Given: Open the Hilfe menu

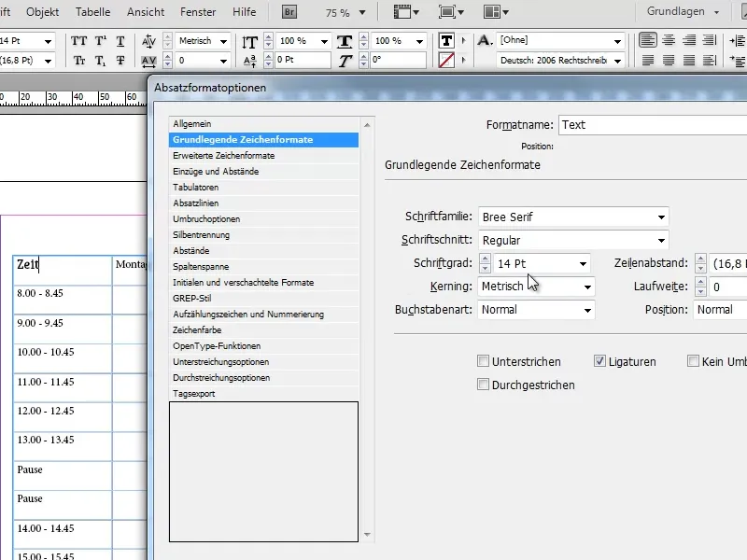Looking at the screenshot, I should pyautogui.click(x=245, y=12).
